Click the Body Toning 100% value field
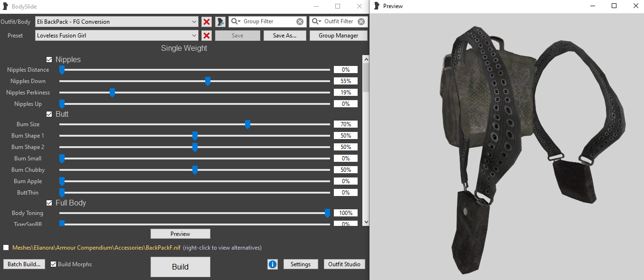This screenshot has height=280, width=644. (346, 213)
